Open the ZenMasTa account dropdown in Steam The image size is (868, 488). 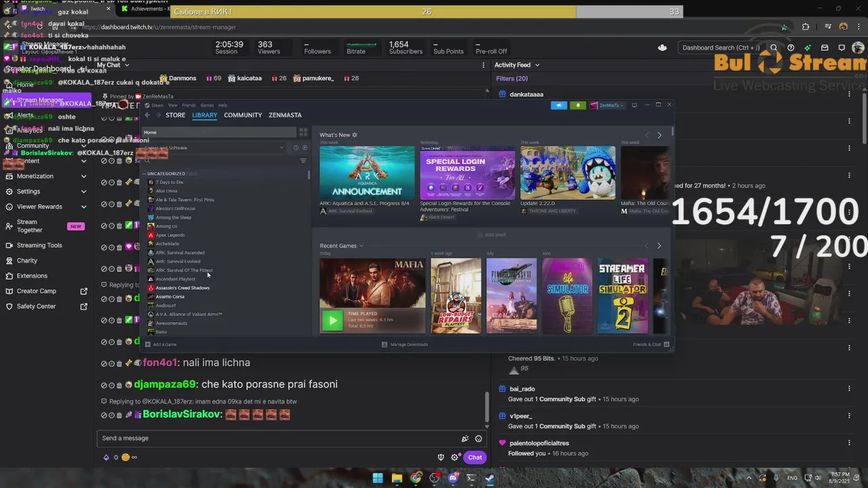(x=606, y=105)
